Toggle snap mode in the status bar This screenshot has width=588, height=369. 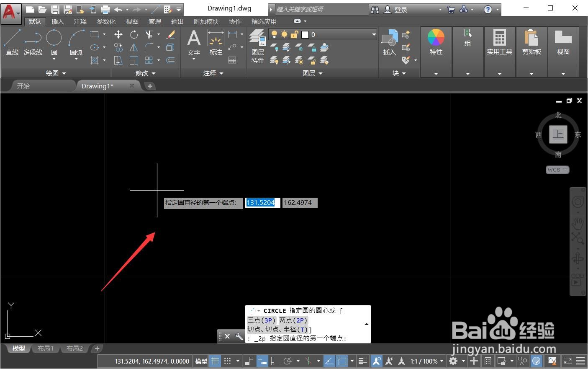click(x=228, y=361)
